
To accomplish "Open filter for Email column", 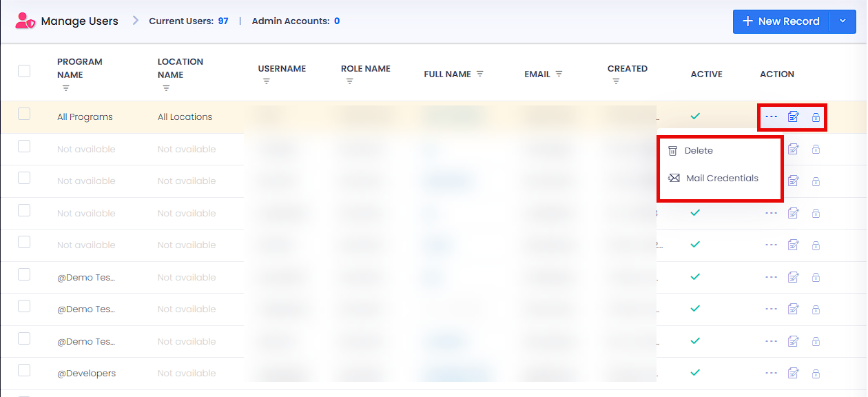I will [559, 74].
